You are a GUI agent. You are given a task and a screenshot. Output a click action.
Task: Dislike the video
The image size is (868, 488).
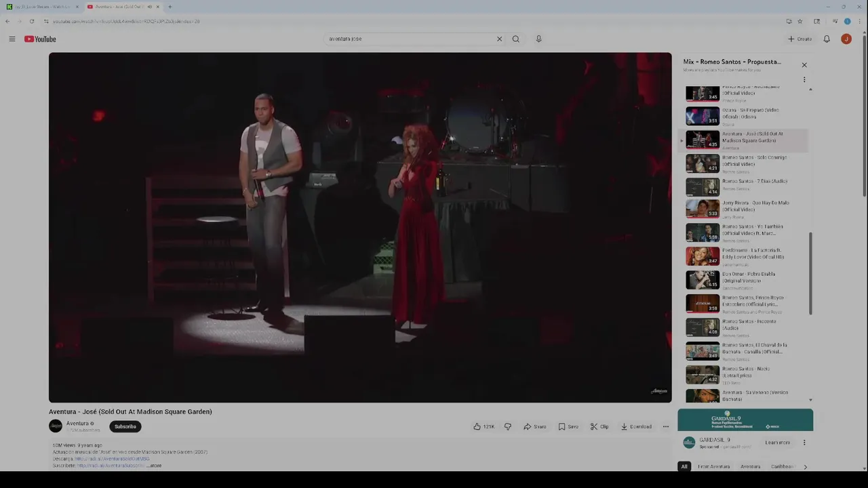pyautogui.click(x=507, y=427)
